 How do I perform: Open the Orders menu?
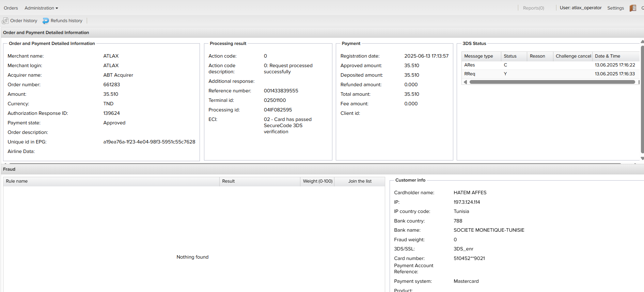click(11, 8)
